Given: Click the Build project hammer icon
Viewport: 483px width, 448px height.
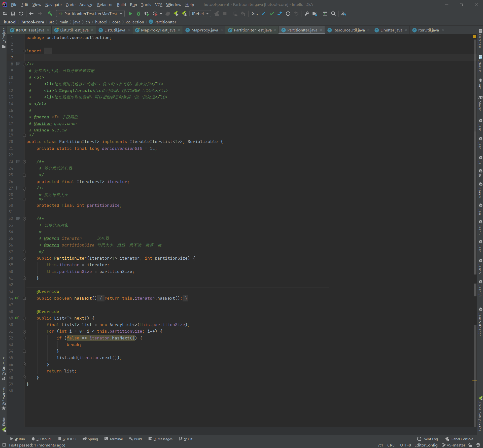Looking at the screenshot, I should tap(50, 14).
